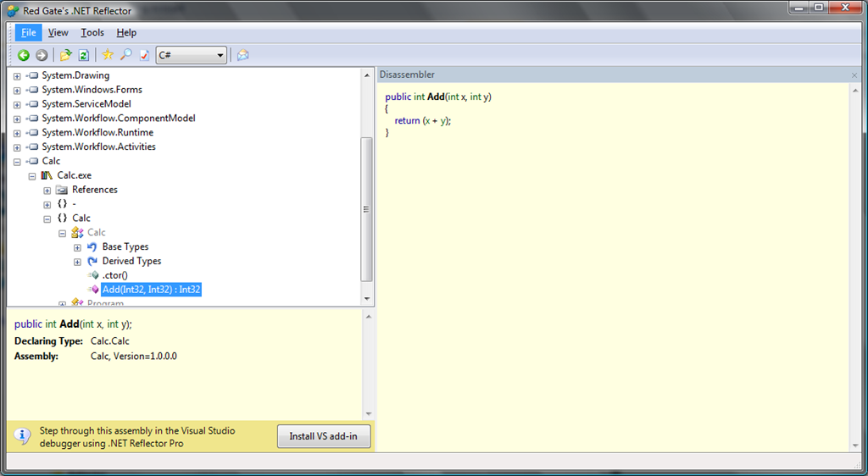Select the System.Drawing assembly
The image size is (868, 476).
click(x=75, y=75)
